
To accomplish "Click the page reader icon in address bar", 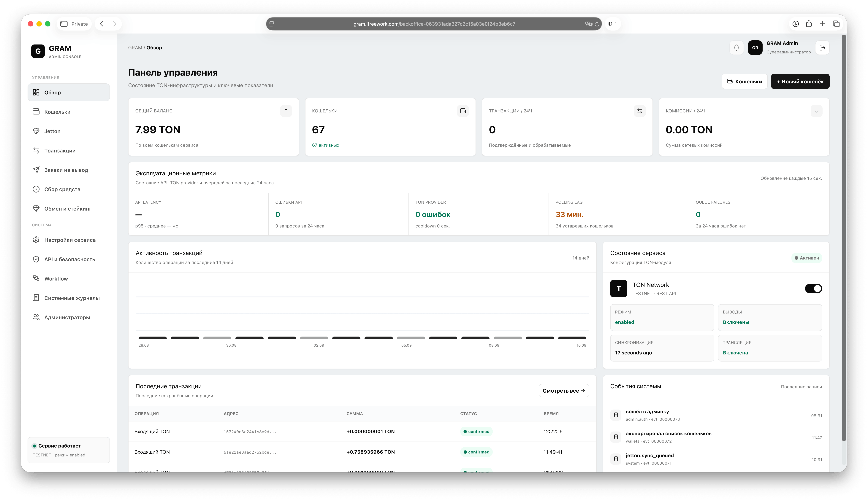I will pos(271,24).
